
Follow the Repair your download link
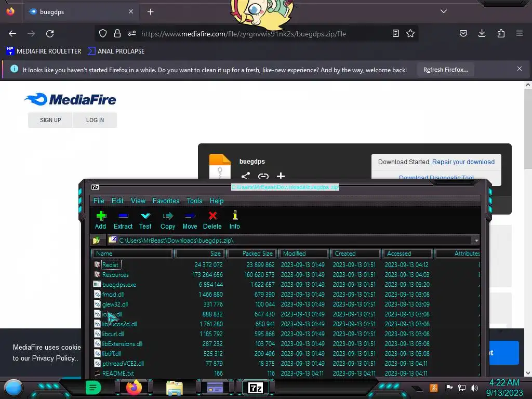(x=463, y=162)
